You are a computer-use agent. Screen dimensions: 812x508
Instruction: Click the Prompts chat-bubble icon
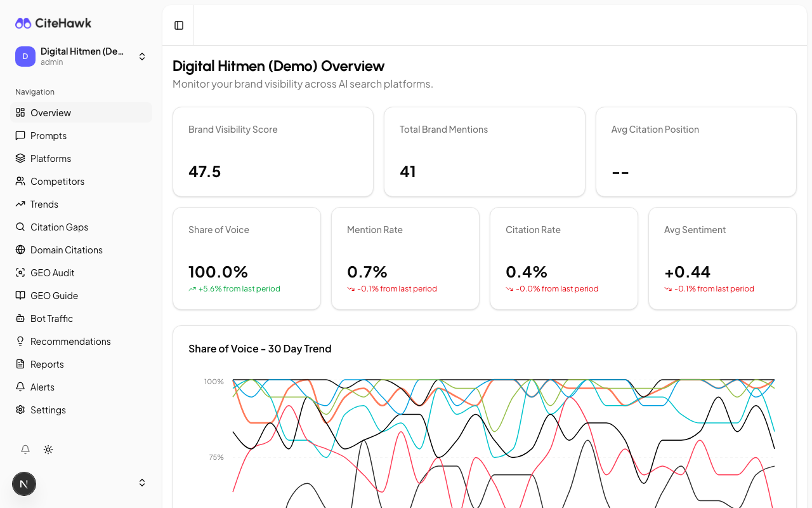tap(20, 135)
